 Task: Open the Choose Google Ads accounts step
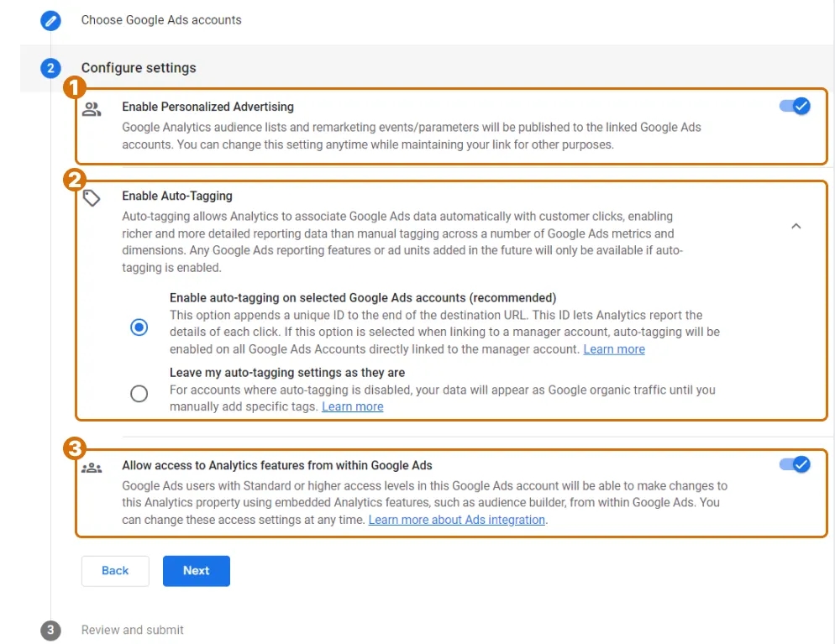point(161,20)
